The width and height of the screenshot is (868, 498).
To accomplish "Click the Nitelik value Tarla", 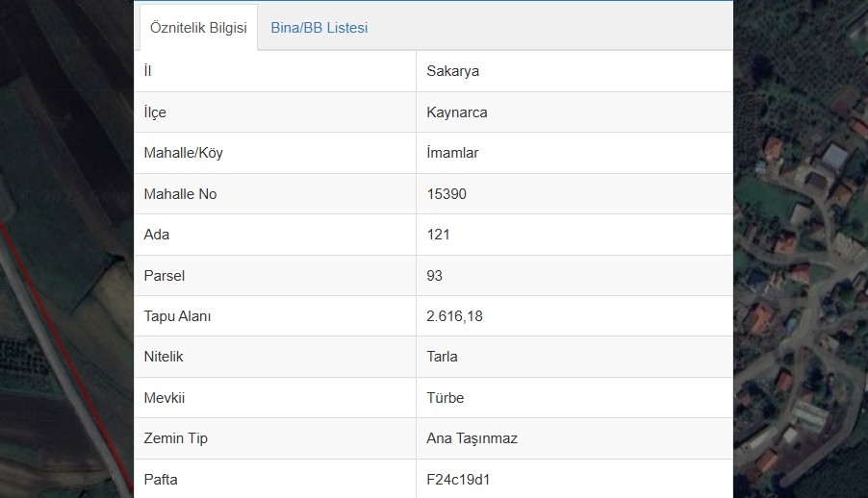I will pos(442,357).
